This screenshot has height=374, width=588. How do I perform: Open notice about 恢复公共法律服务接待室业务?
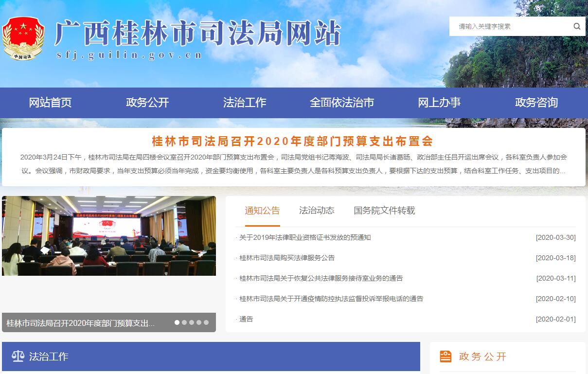coord(321,278)
